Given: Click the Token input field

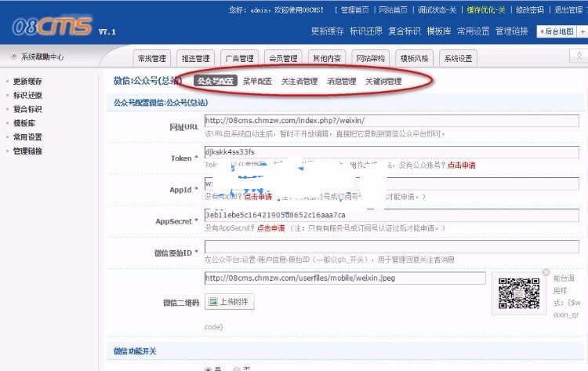Looking at the screenshot, I should pos(391,152).
